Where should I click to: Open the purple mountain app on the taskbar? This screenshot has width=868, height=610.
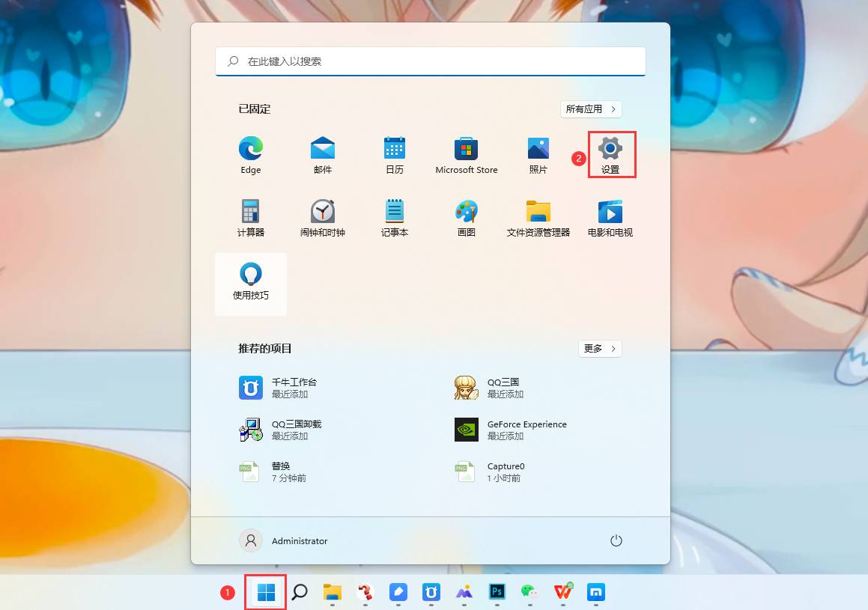click(x=464, y=592)
